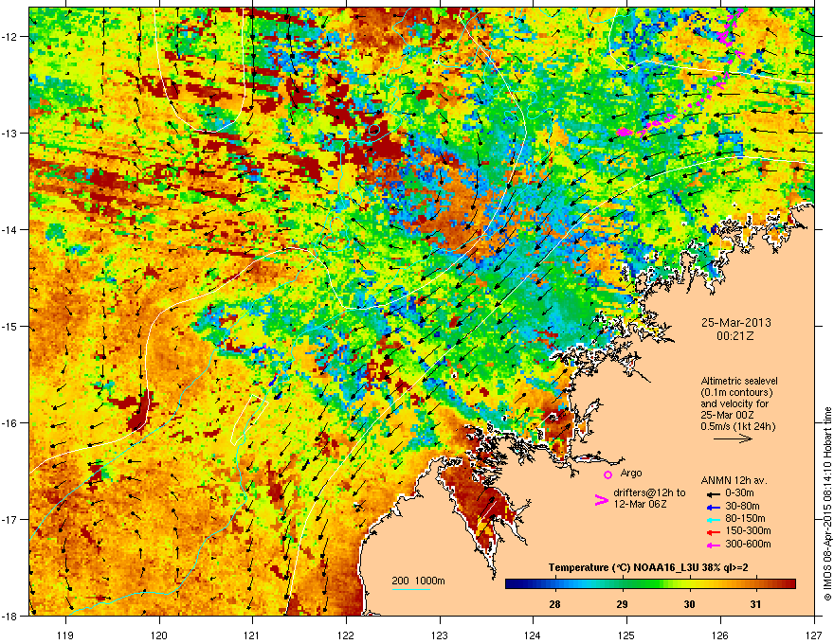Click the latitude axis label '-14'
Image resolution: width=834 pixels, height=644 pixels.
(10, 229)
